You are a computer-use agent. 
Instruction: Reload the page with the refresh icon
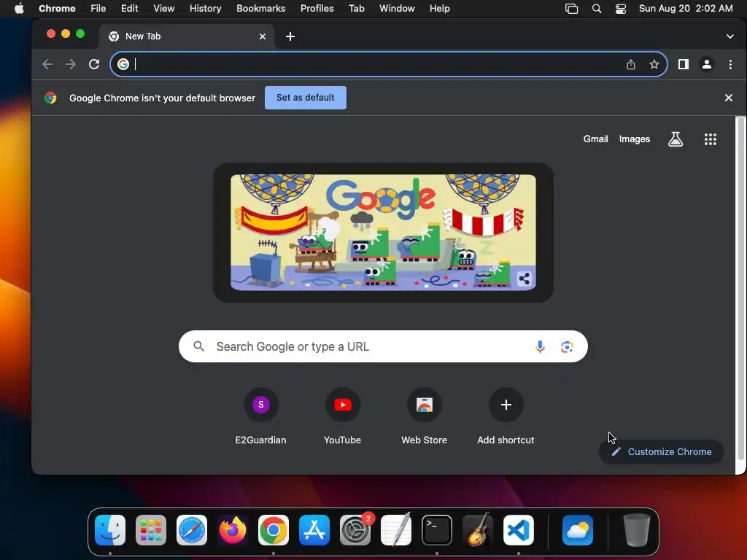point(94,64)
